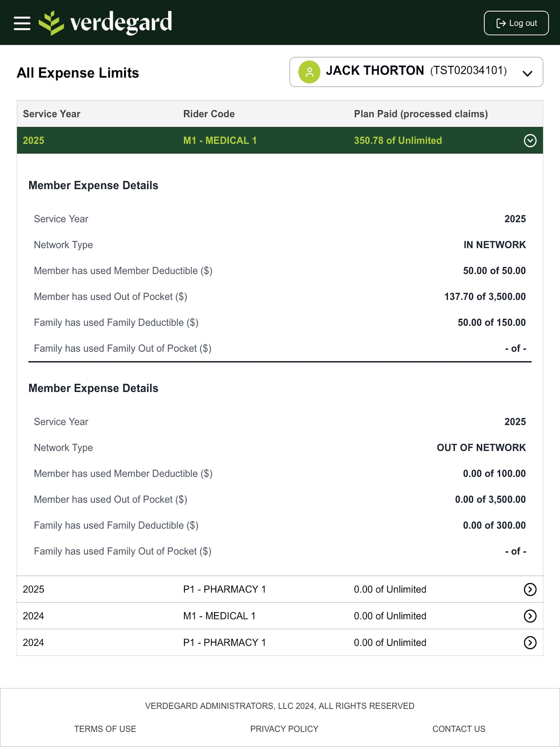This screenshot has width=560, height=747.
Task: Expand the 2024 P1 - PHARMACY 1 row
Action: coord(530,643)
